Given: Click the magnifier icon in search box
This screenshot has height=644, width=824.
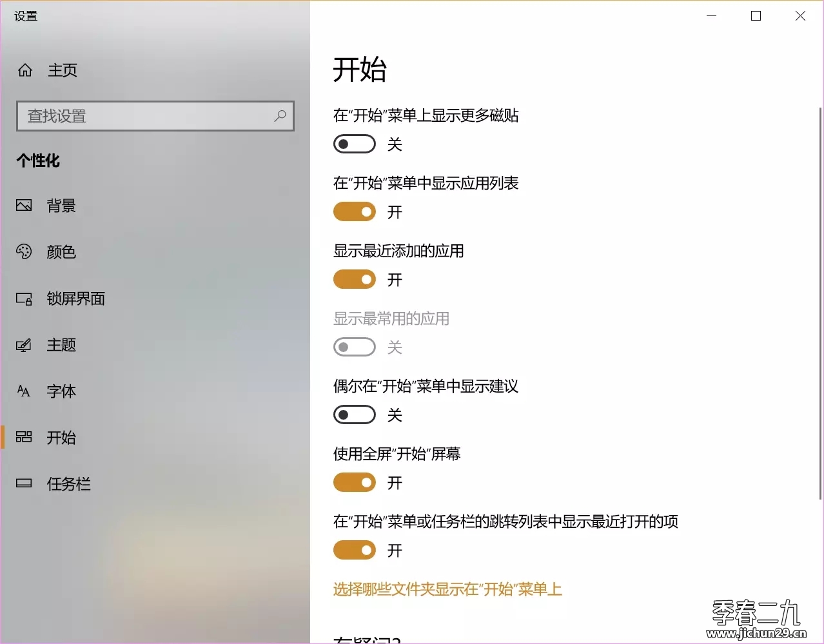Looking at the screenshot, I should [280, 116].
